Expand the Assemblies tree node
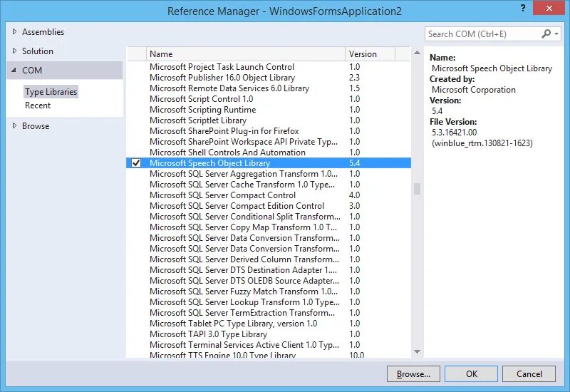 point(14,31)
